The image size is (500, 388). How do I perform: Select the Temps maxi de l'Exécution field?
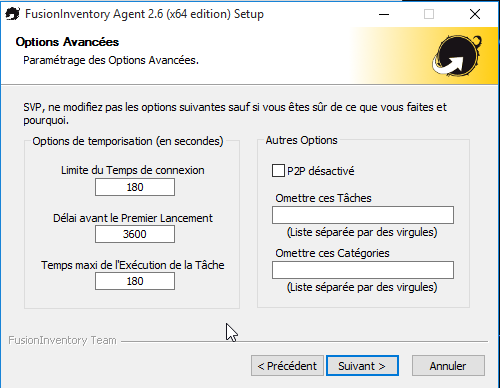[135, 281]
